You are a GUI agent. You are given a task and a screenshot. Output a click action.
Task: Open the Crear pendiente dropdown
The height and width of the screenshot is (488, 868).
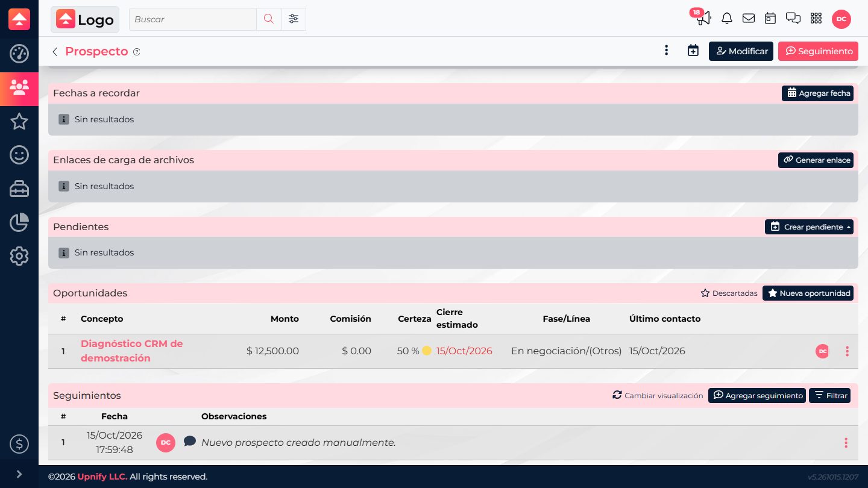tap(809, 227)
